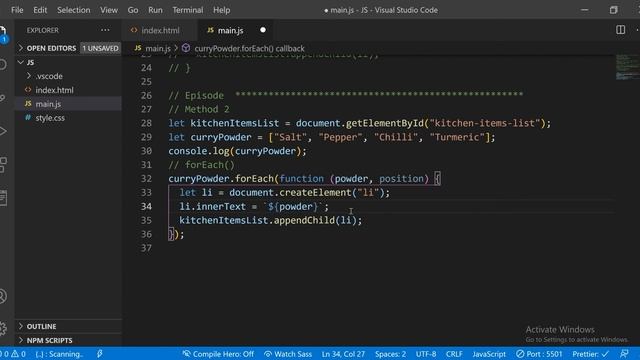640x360 pixels.
Task: Click 1 UNSAVED badge
Action: pyautogui.click(x=100, y=48)
